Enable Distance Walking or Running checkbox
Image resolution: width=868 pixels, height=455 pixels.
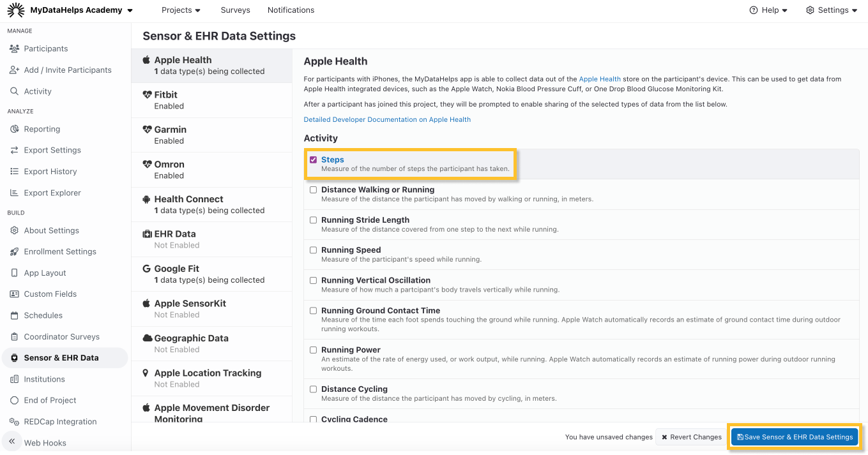pyautogui.click(x=313, y=190)
